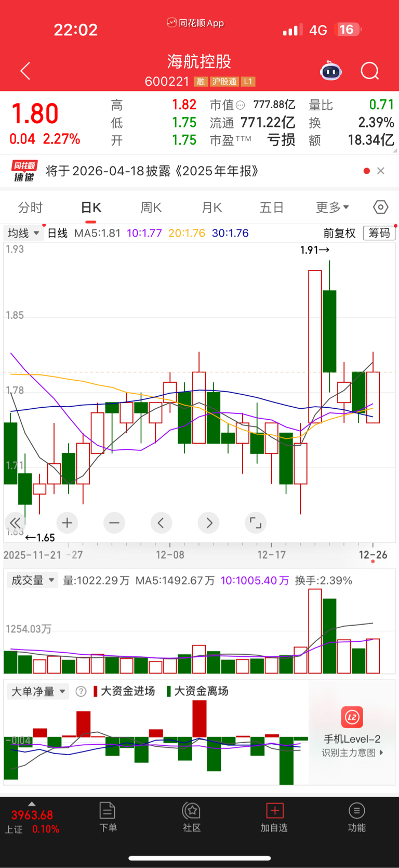Go back with the top-left arrow
The height and width of the screenshot is (868, 399).
point(25,71)
